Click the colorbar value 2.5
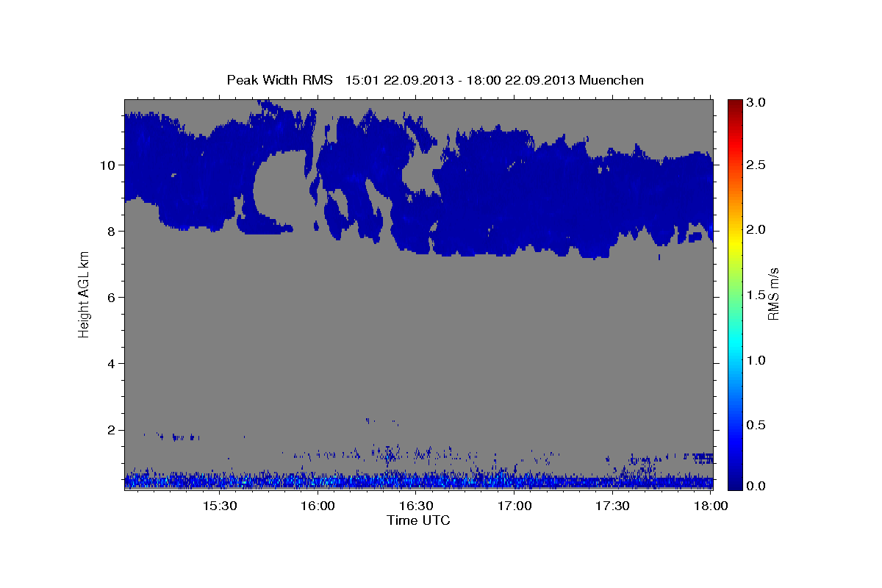This screenshot has height=588, width=882. [758, 165]
